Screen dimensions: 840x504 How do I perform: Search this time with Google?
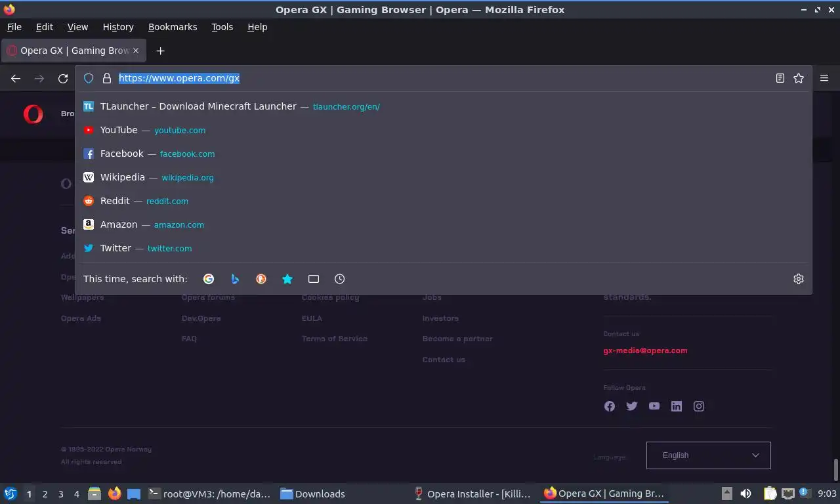click(209, 279)
